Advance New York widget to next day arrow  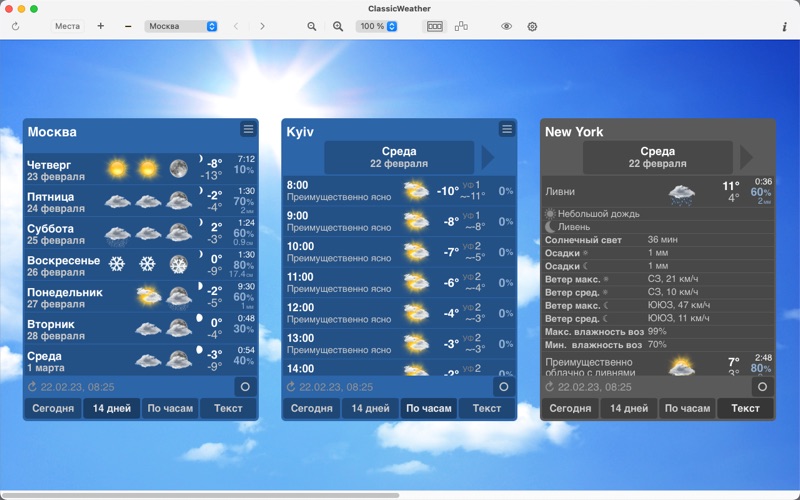click(x=746, y=158)
